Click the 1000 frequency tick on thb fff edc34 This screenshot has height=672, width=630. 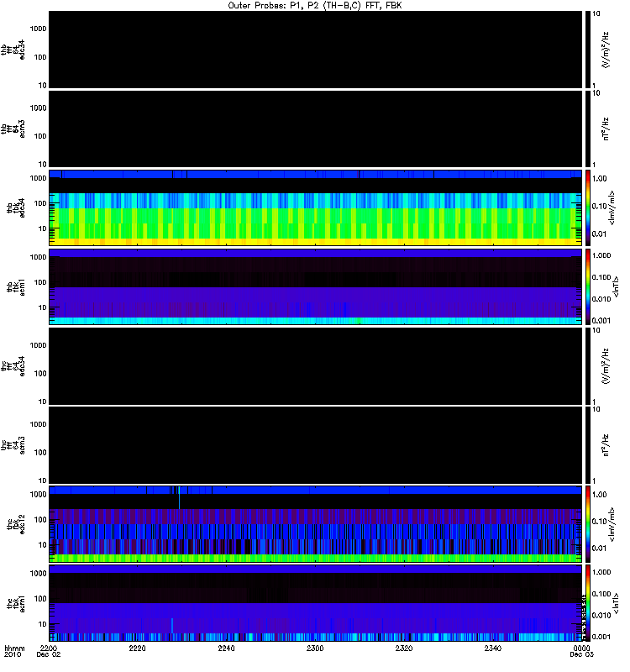tap(38, 29)
